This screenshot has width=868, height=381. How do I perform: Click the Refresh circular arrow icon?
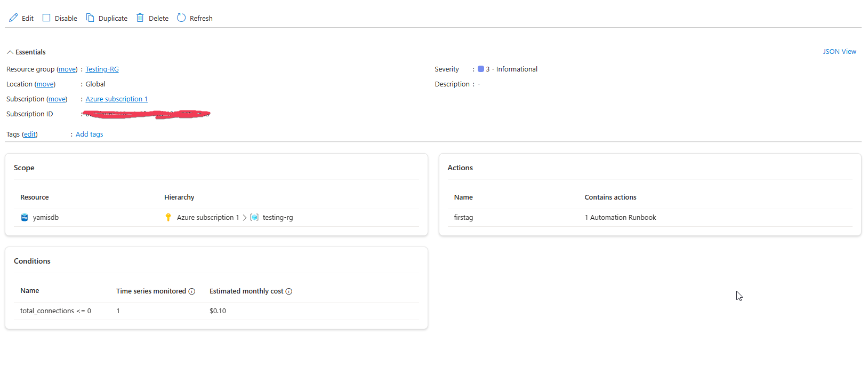click(x=181, y=18)
